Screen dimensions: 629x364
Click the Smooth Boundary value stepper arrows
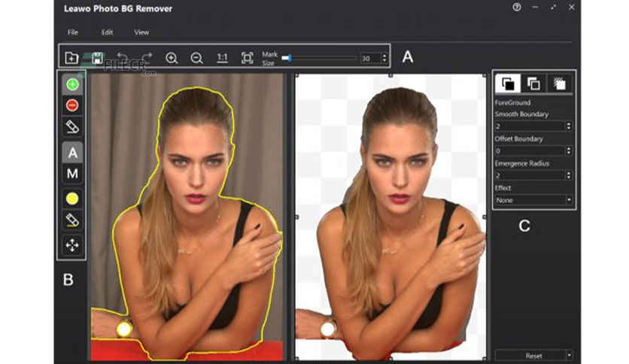[x=568, y=126]
